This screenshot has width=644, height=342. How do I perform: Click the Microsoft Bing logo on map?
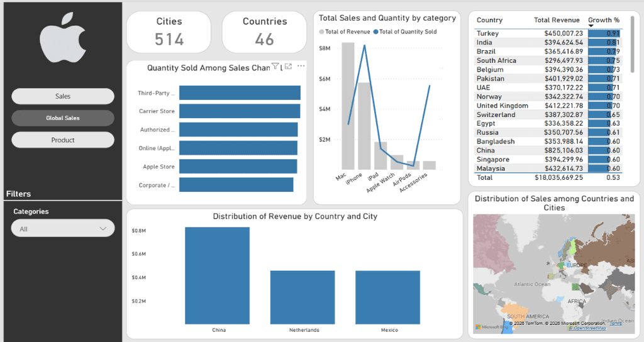tap(491, 327)
